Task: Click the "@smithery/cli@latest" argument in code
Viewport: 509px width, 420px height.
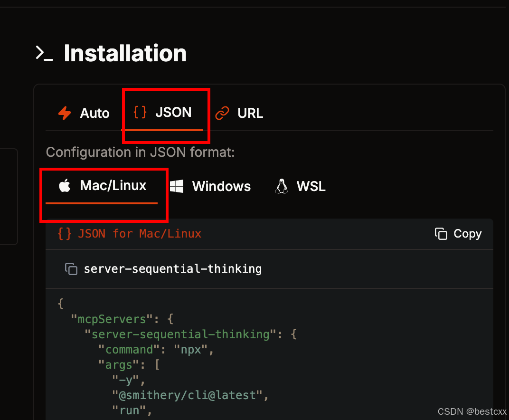Action: click(x=187, y=395)
